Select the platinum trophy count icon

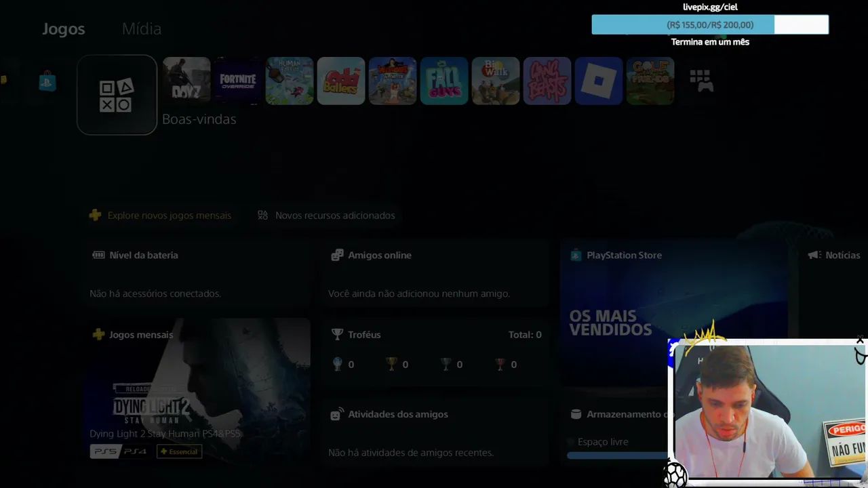(337, 364)
